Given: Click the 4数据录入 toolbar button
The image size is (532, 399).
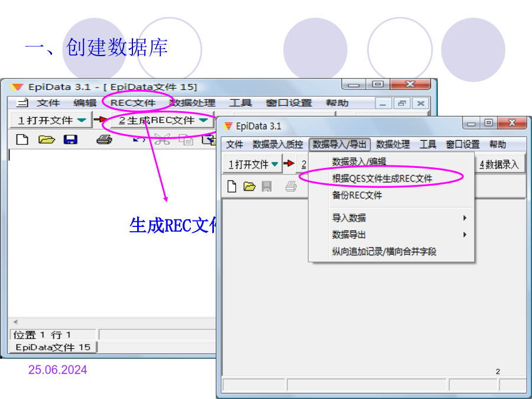Looking at the screenshot, I should pyautogui.click(x=499, y=165).
